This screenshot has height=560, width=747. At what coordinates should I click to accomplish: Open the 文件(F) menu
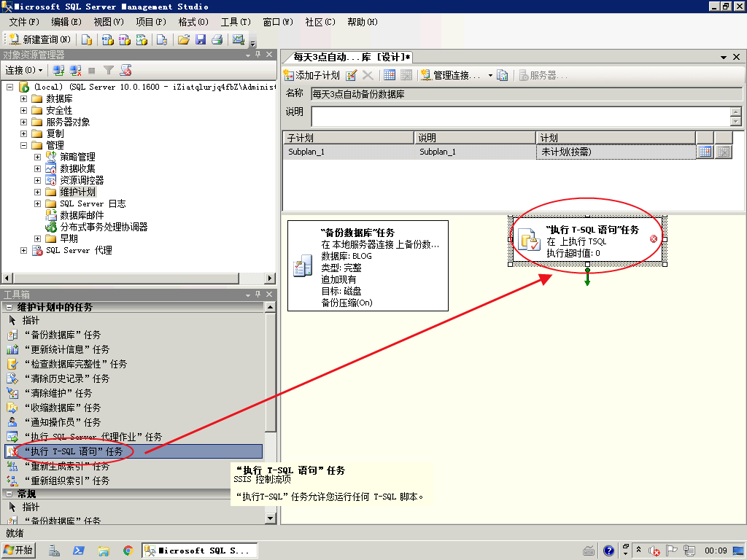24,22
